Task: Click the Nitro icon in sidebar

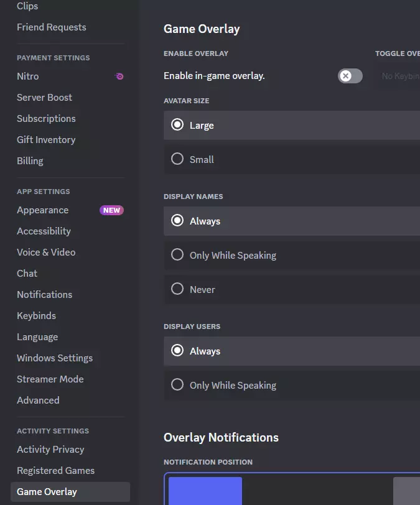Action: coord(119,76)
